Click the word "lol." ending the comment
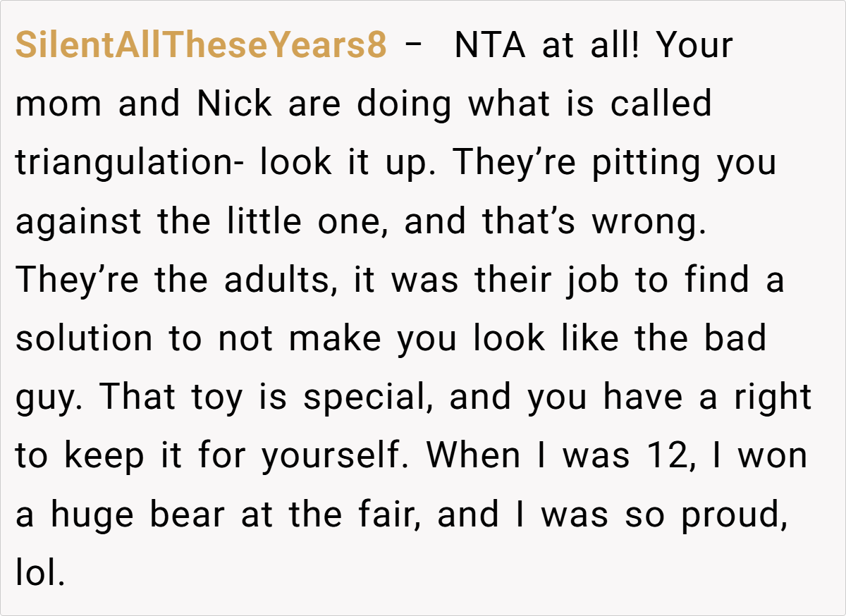Image resolution: width=846 pixels, height=616 pixels. click(40, 573)
